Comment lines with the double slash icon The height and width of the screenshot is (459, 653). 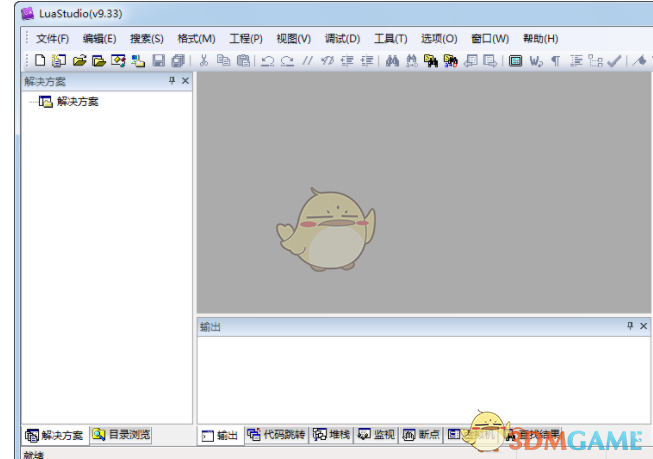point(307,61)
